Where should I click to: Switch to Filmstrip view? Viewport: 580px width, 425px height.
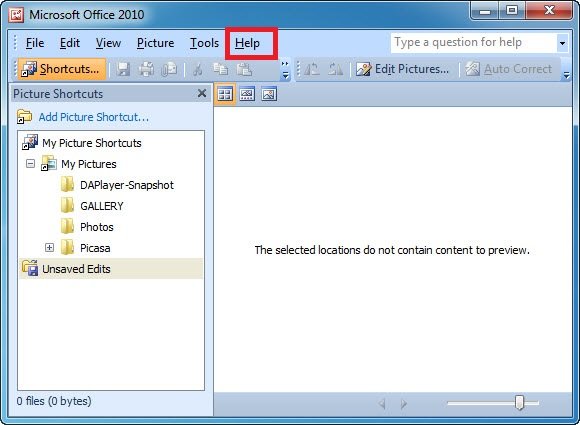pyautogui.click(x=247, y=94)
